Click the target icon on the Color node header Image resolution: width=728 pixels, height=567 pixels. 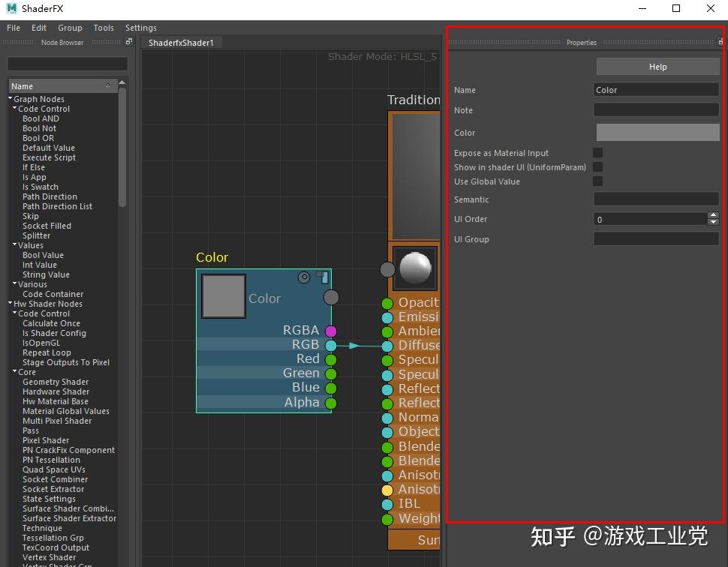point(304,277)
